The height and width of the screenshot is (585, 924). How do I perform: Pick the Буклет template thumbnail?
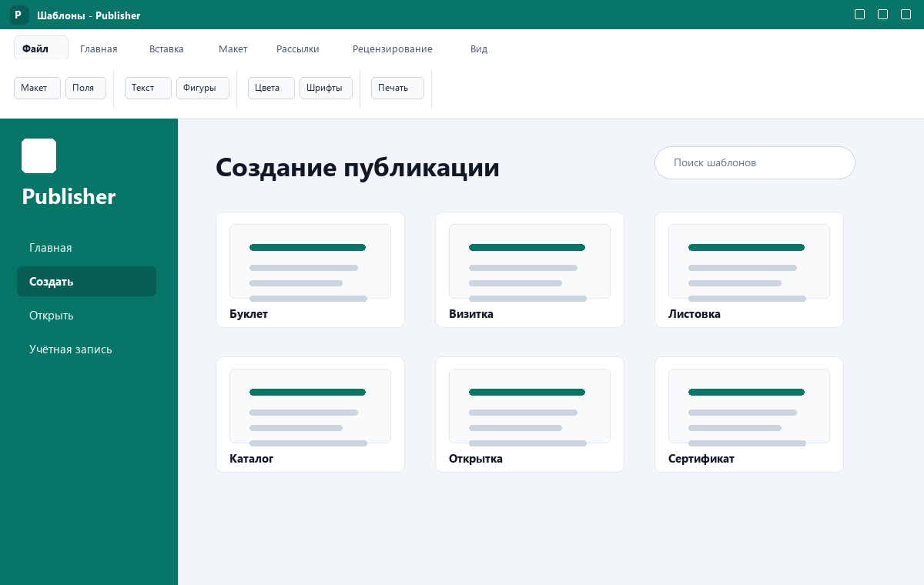coord(310,261)
